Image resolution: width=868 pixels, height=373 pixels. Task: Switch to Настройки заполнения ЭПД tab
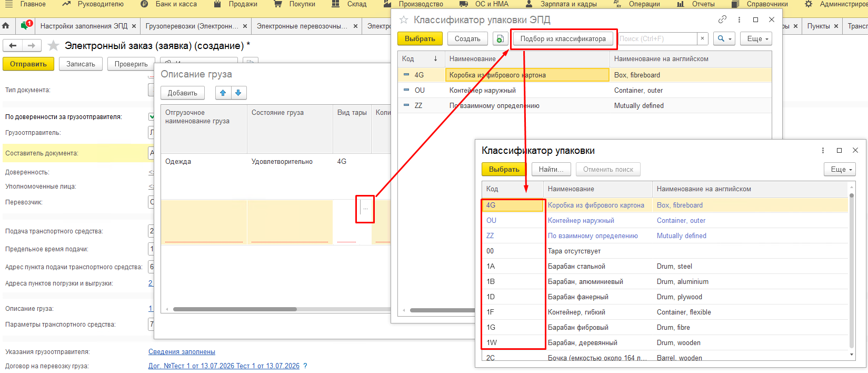click(84, 26)
